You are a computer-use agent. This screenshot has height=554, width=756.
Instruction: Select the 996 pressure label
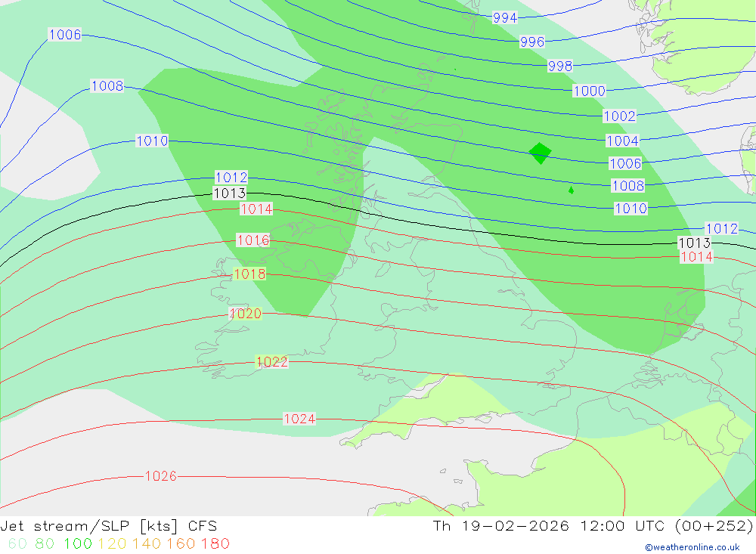pos(532,42)
